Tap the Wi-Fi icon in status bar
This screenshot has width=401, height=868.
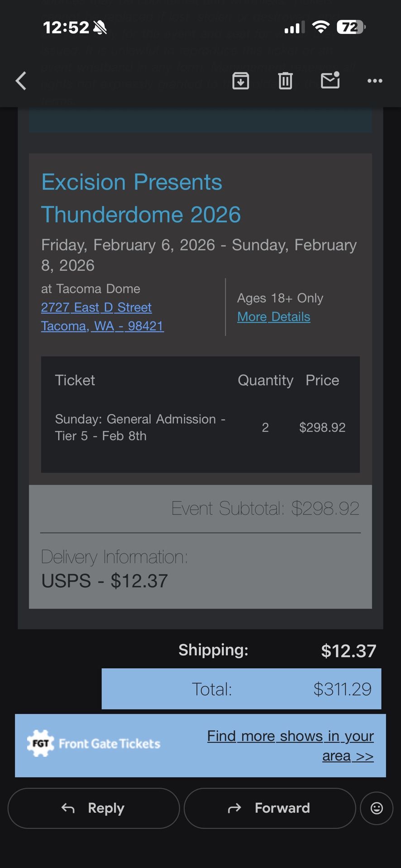pos(321,27)
